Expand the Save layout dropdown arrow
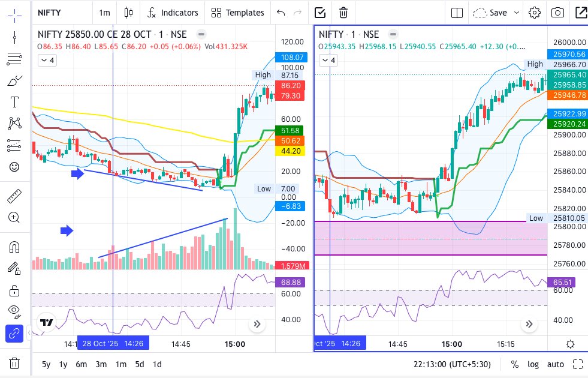588x378 pixels. [x=517, y=13]
